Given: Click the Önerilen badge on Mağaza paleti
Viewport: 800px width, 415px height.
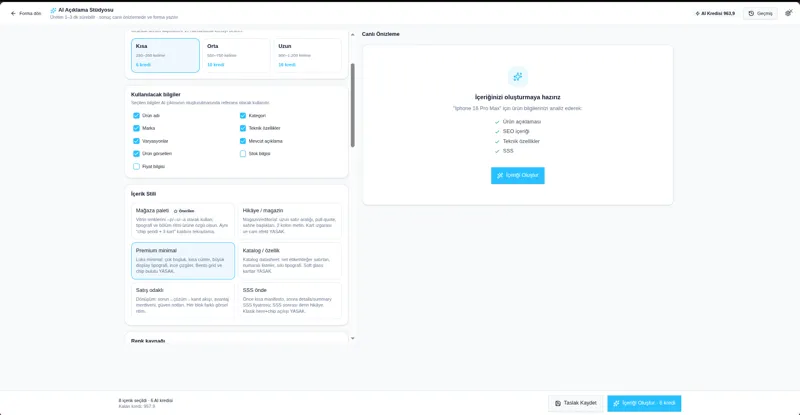Looking at the screenshot, I should pyautogui.click(x=184, y=211).
